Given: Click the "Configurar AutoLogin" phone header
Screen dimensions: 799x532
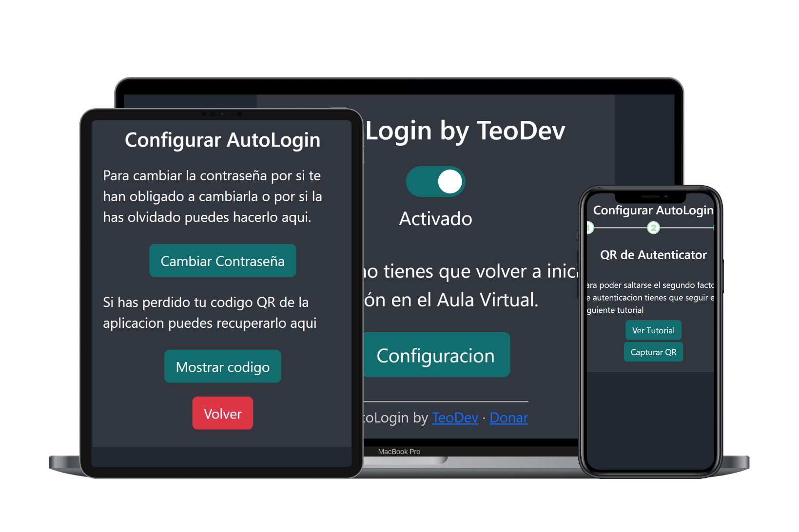Looking at the screenshot, I should pos(653,210).
